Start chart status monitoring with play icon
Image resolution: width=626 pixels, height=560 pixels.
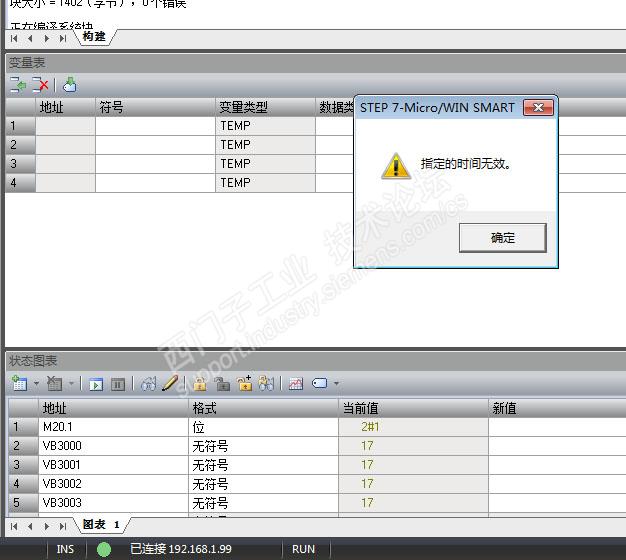(x=96, y=384)
